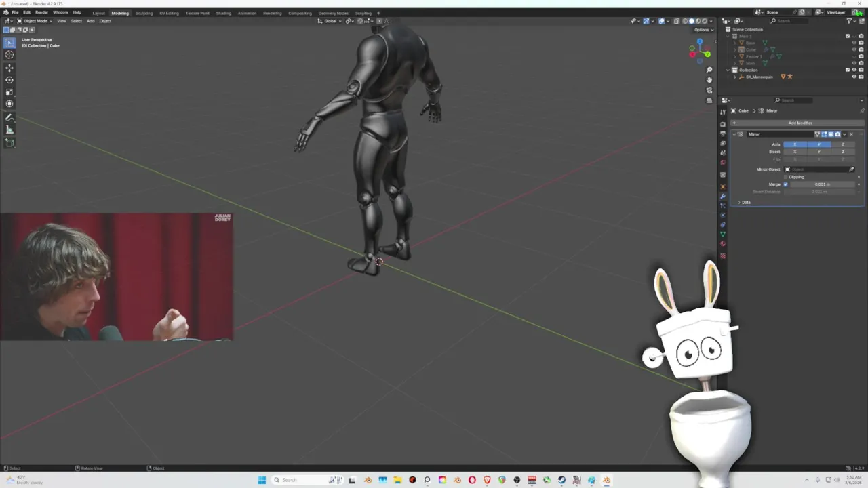
Task: Toggle Bisect X in Mirror modifier
Action: (795, 152)
